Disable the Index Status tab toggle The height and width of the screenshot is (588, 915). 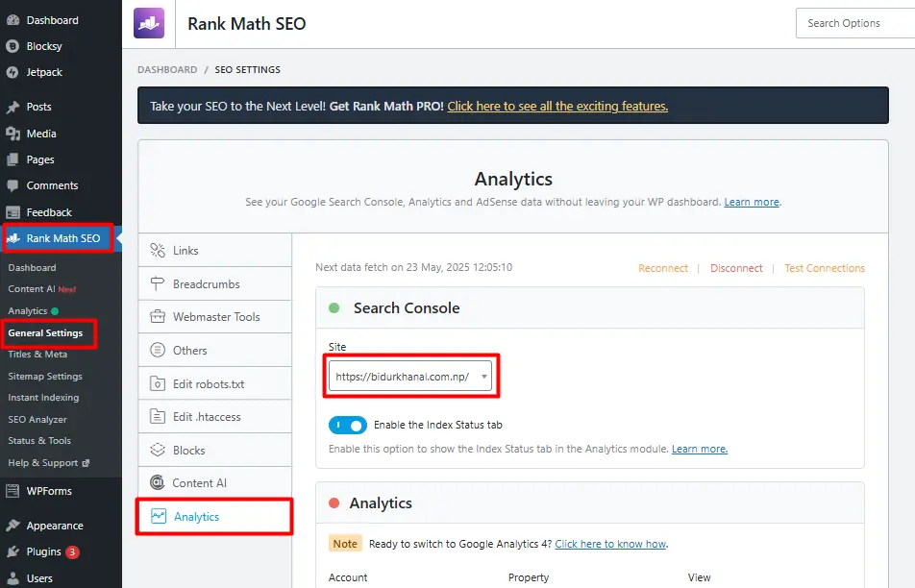pyautogui.click(x=347, y=425)
